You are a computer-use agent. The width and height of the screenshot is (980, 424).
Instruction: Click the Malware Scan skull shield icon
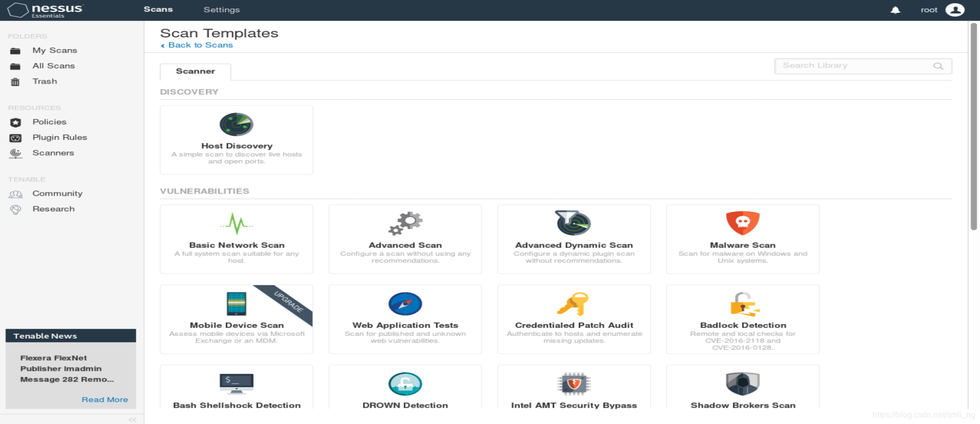pos(743,223)
